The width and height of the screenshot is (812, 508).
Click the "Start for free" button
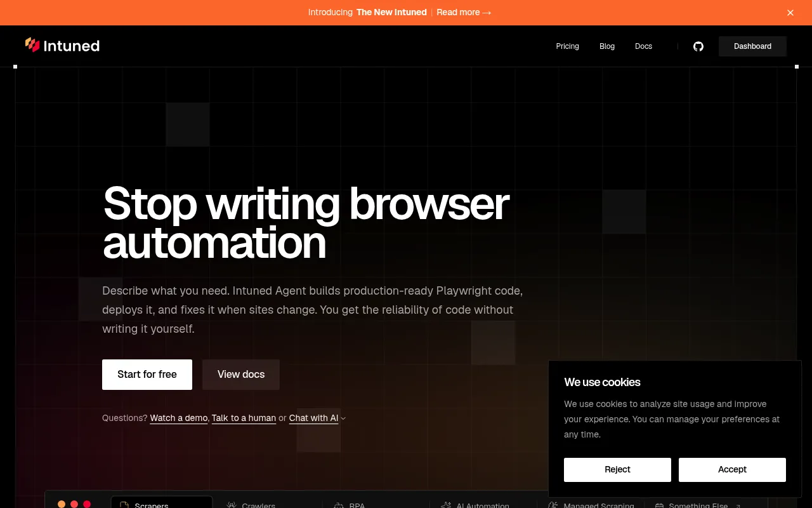point(147,375)
